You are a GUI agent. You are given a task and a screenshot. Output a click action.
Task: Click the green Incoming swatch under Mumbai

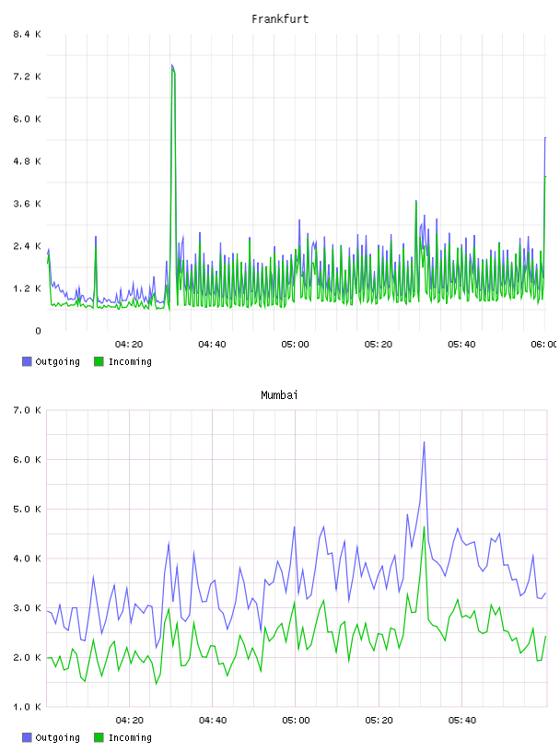tap(99, 737)
